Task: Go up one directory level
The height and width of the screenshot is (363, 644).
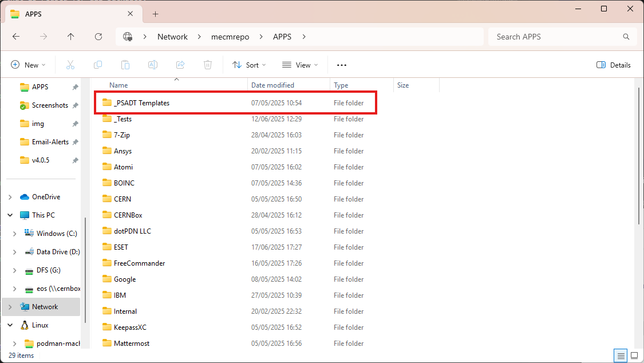Action: pyautogui.click(x=71, y=37)
